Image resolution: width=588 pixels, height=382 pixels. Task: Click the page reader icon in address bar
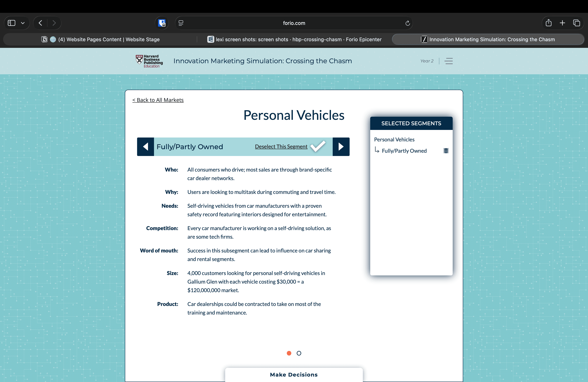click(x=181, y=23)
